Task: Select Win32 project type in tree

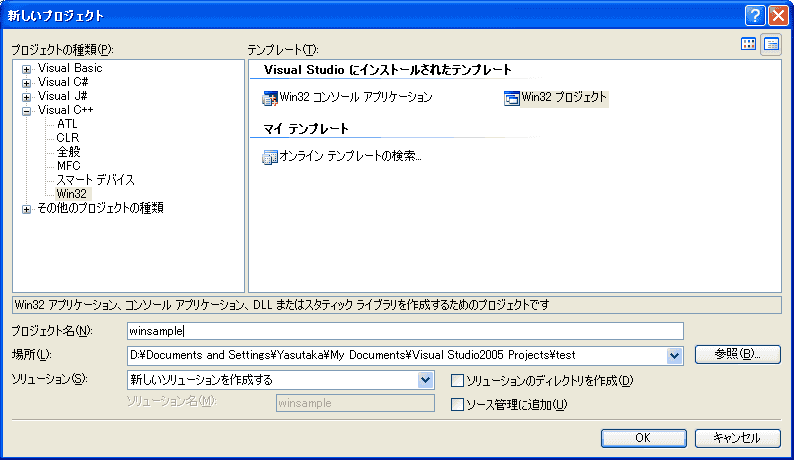Action: (71, 194)
